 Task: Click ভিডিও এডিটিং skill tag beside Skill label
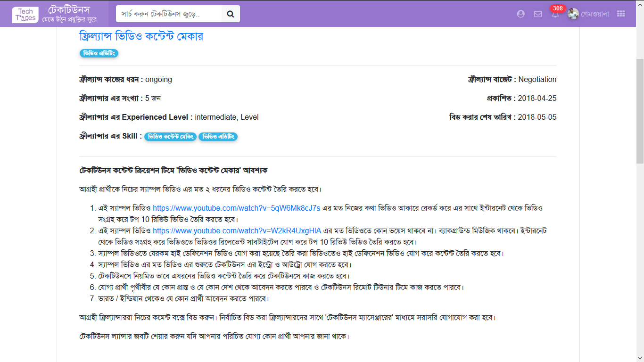pos(218,137)
